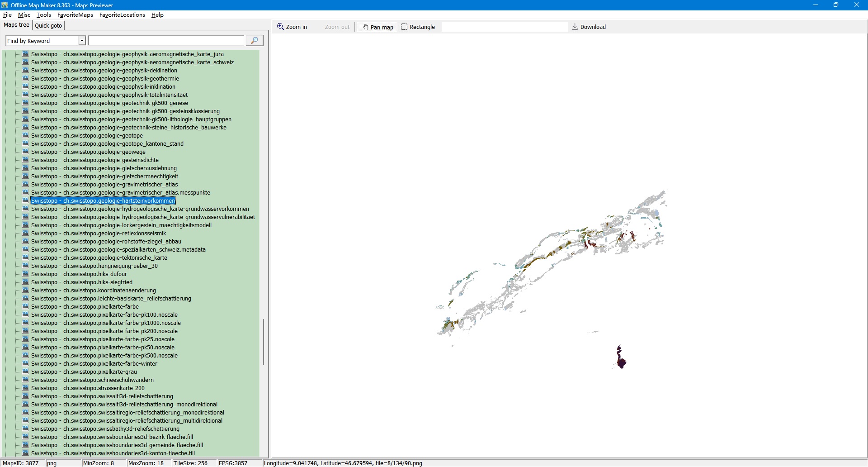Click the magnifier search icon button

click(254, 41)
